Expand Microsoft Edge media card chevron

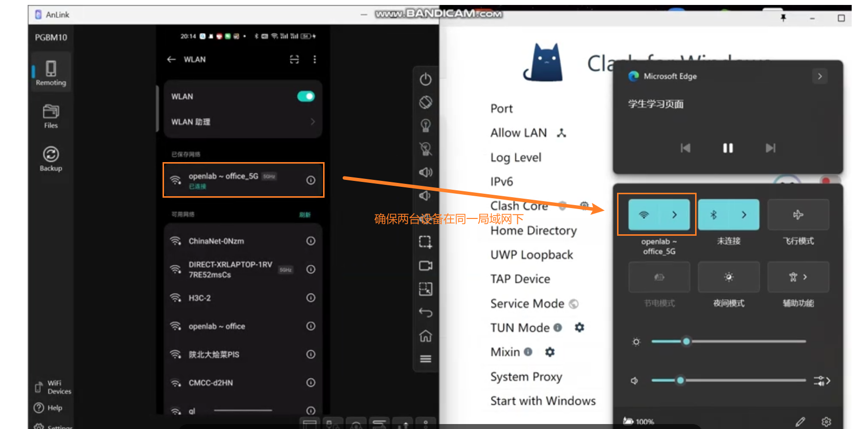[x=820, y=76]
